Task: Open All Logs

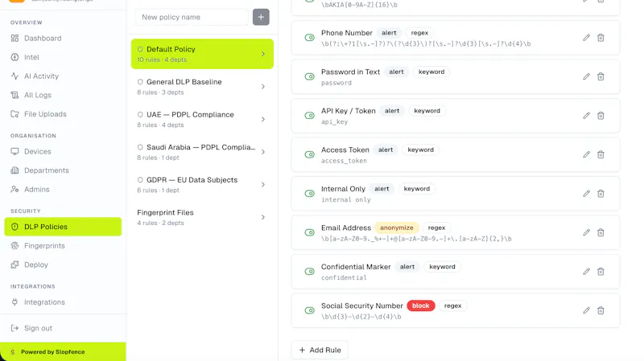Action: pyautogui.click(x=63, y=95)
